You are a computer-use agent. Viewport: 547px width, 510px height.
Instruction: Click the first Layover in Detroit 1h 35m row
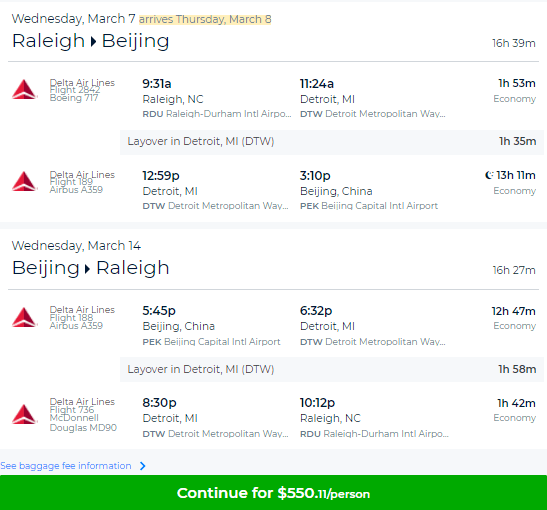click(332, 142)
